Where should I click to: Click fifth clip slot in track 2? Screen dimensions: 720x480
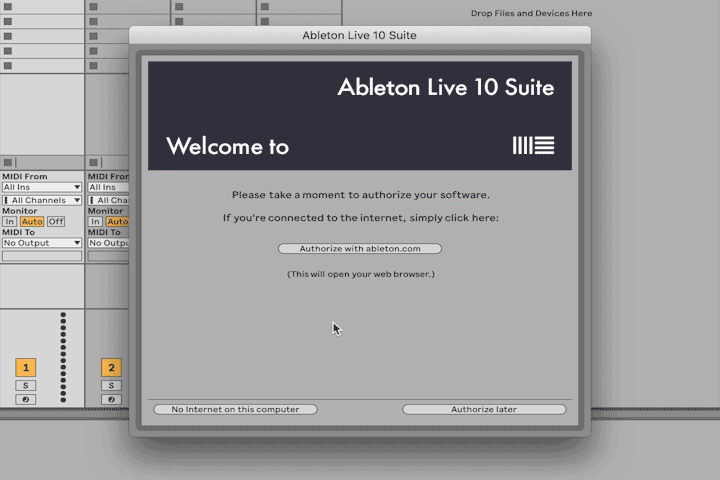coord(108,66)
